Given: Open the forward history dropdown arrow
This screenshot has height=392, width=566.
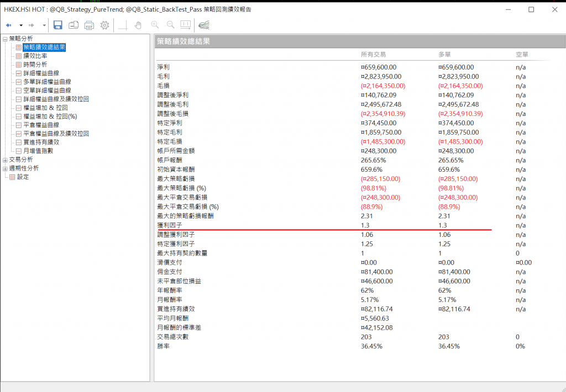Looking at the screenshot, I should pyautogui.click(x=44, y=25).
